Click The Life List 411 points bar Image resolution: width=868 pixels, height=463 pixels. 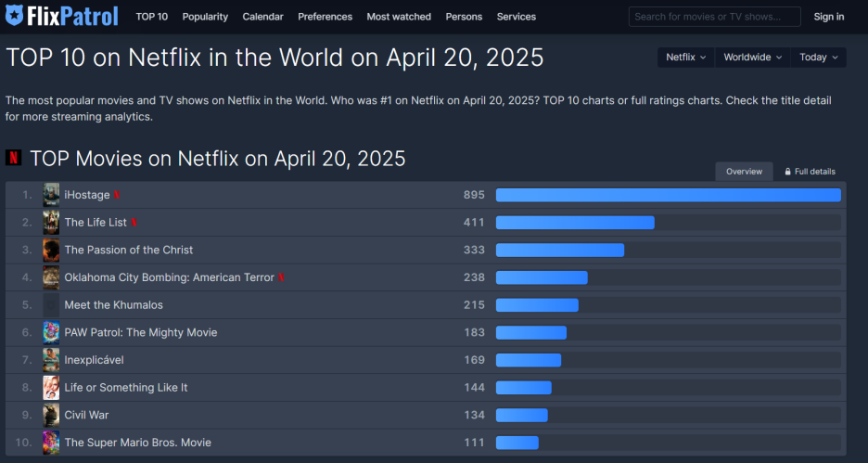[x=575, y=223]
